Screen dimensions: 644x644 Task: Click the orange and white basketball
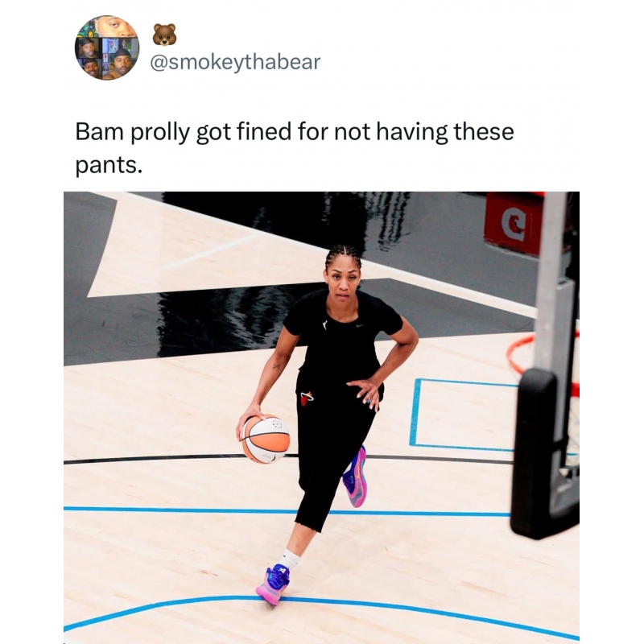click(266, 439)
